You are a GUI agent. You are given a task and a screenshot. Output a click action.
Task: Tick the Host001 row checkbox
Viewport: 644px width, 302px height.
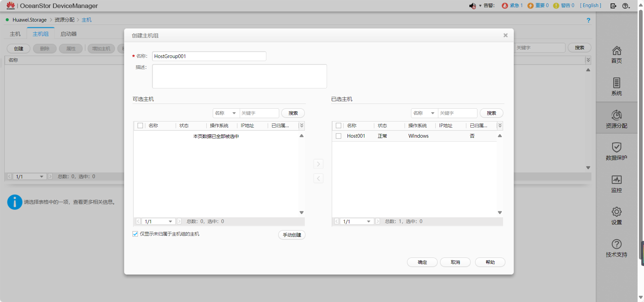click(339, 136)
